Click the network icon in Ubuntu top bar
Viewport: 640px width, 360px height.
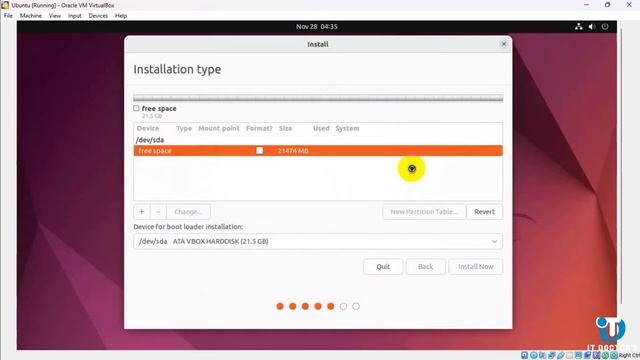tap(578, 27)
